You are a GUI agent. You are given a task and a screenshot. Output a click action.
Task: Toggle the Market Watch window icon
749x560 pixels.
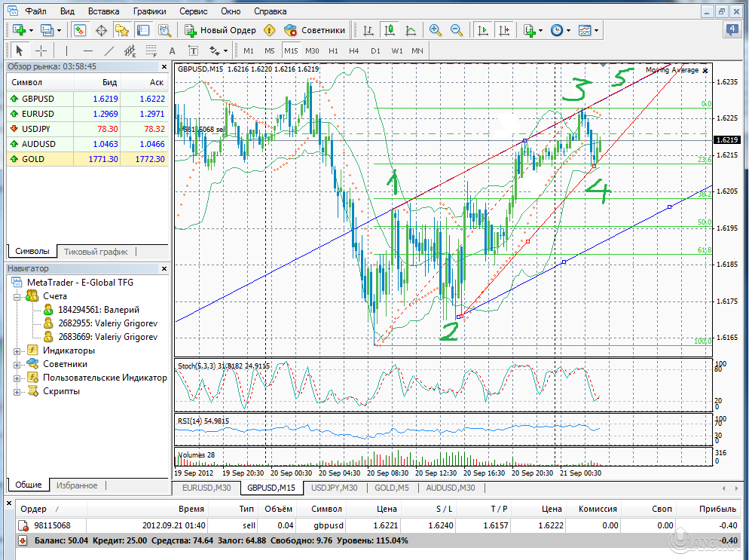[80, 30]
